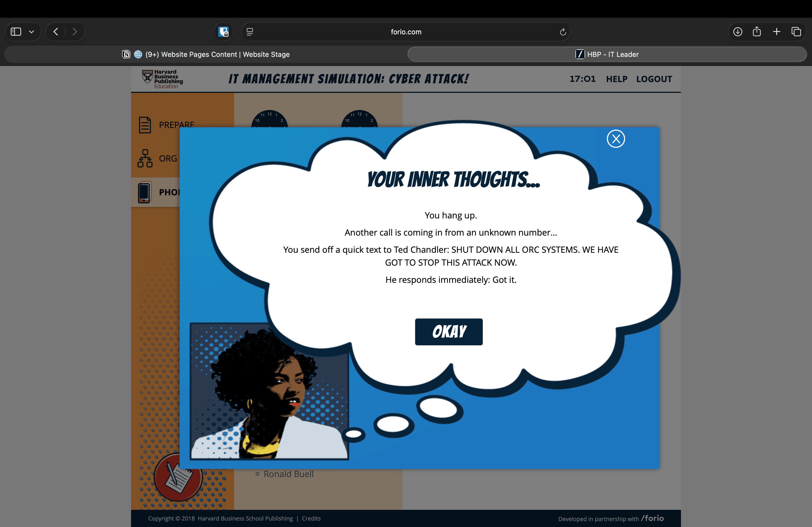The height and width of the screenshot is (527, 812).
Task: Expand the sidebar dropdown chevron
Action: [x=31, y=32]
